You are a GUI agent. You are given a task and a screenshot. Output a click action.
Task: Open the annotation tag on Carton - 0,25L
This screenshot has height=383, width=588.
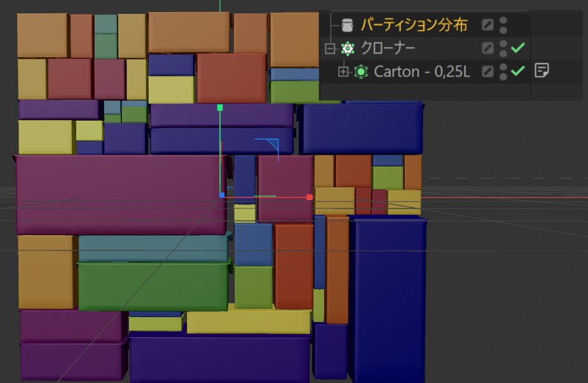[x=541, y=71]
